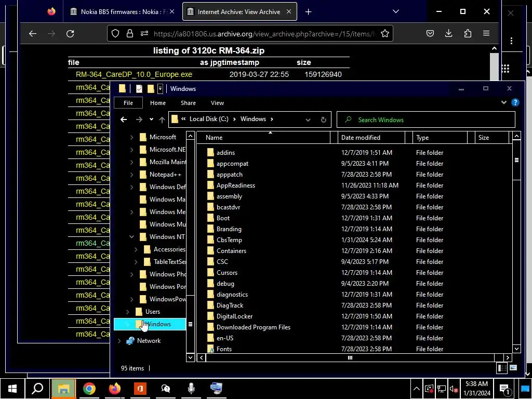This screenshot has width=532, height=399.
Task: Collapse the Windows NT folder
Action: tap(131, 237)
